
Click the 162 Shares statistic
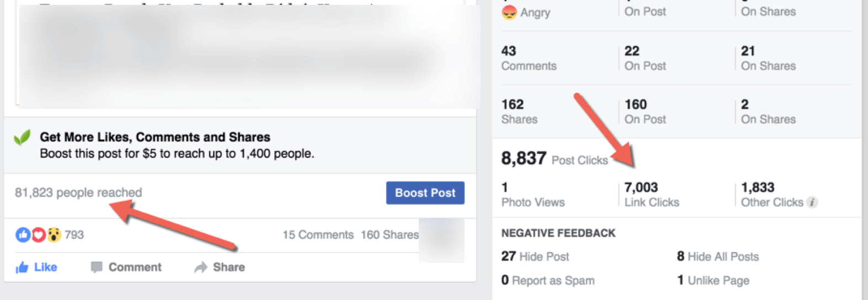519,111
